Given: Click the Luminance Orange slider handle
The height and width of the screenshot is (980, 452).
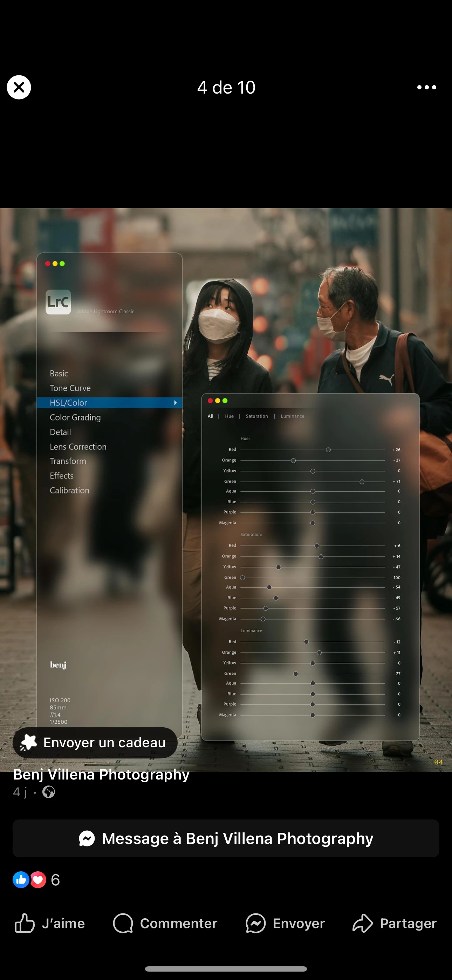Looking at the screenshot, I should tap(320, 653).
